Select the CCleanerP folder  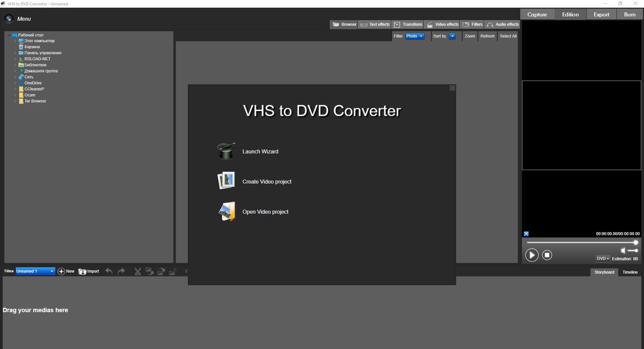coord(34,89)
